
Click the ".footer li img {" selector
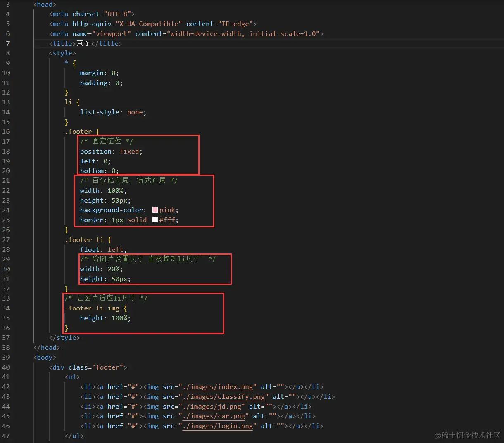pos(96,308)
